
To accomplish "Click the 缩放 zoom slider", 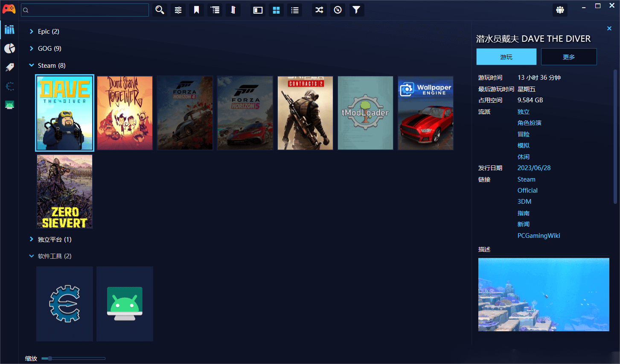I will [x=73, y=358].
